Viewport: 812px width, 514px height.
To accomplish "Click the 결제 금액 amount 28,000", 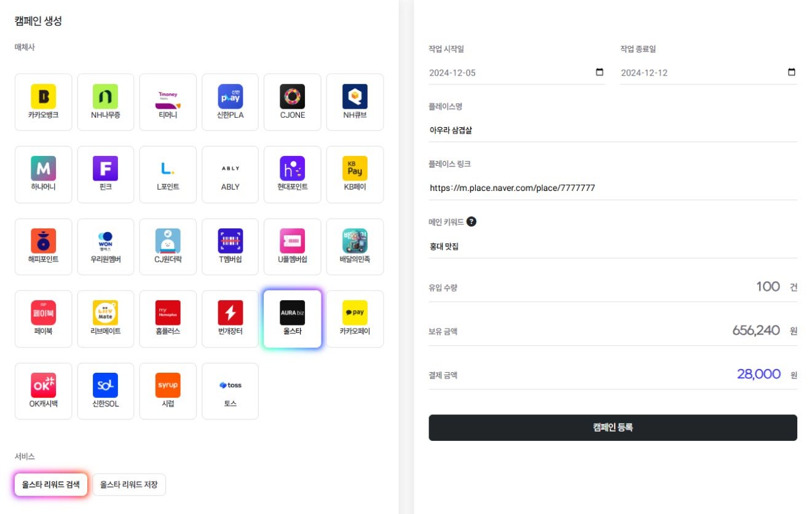I will (759, 374).
